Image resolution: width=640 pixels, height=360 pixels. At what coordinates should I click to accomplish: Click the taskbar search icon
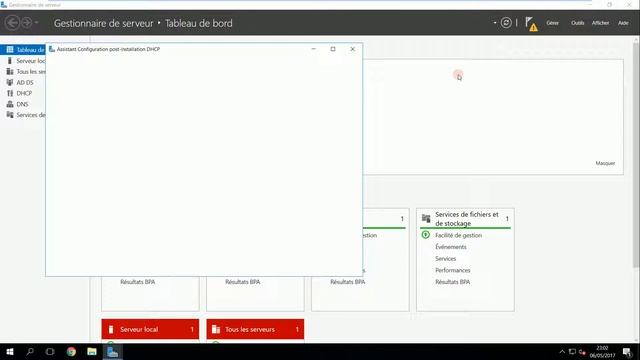pyautogui.click(x=30, y=351)
